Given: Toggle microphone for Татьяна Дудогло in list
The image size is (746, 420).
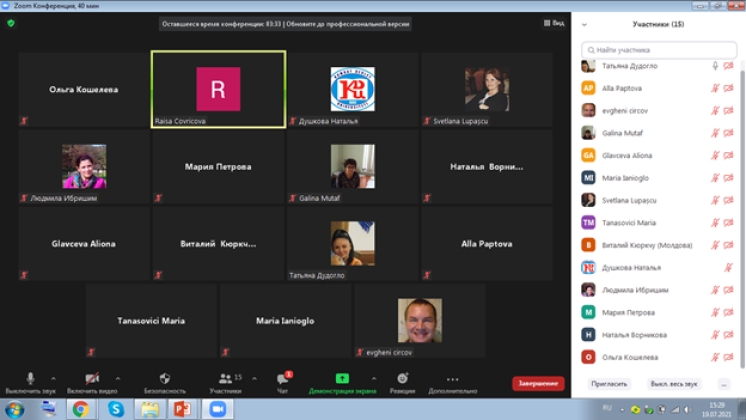Looking at the screenshot, I should 715,66.
